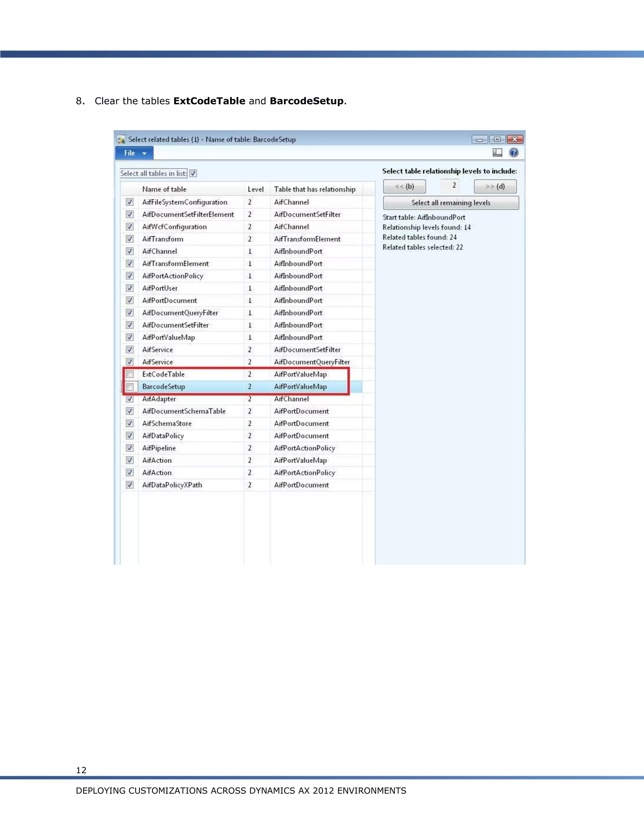This screenshot has height=833, width=644.
Task: Click AifDocumentQueryFilter in the relationship column
Action: point(312,362)
